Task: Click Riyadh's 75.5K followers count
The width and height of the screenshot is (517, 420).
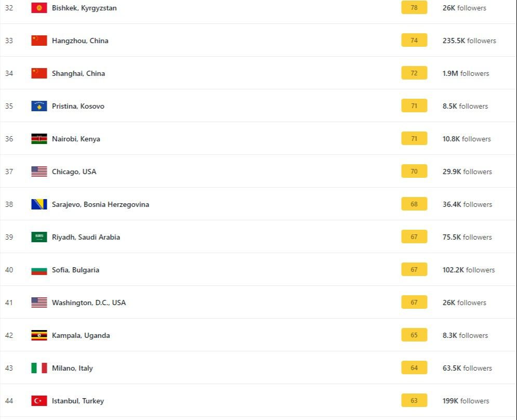Action: click(x=467, y=237)
